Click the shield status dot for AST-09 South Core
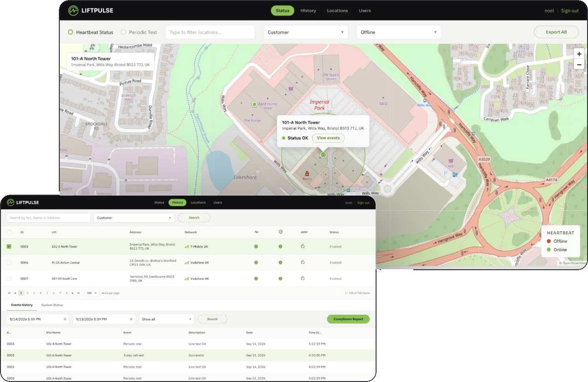 [280, 278]
